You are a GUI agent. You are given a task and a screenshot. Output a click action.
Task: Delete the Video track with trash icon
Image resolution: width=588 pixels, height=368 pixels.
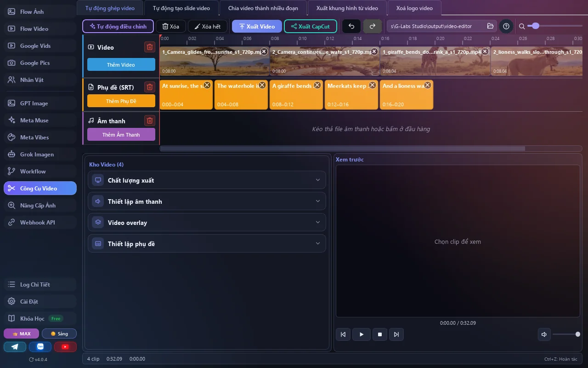tap(149, 47)
